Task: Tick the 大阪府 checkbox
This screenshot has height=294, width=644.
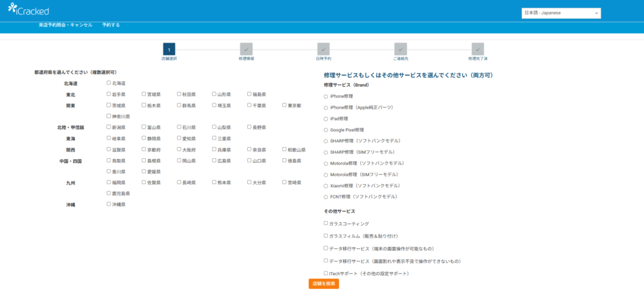Action: tap(179, 150)
